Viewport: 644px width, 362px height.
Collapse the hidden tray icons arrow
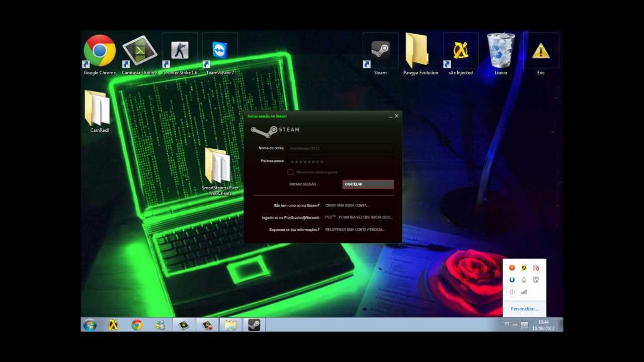tap(524, 325)
